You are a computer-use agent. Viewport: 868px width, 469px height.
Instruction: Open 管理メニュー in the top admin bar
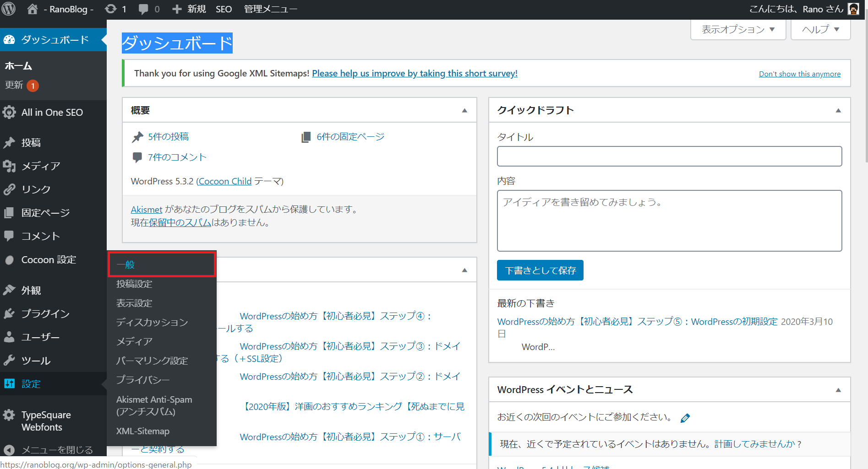[270, 9]
